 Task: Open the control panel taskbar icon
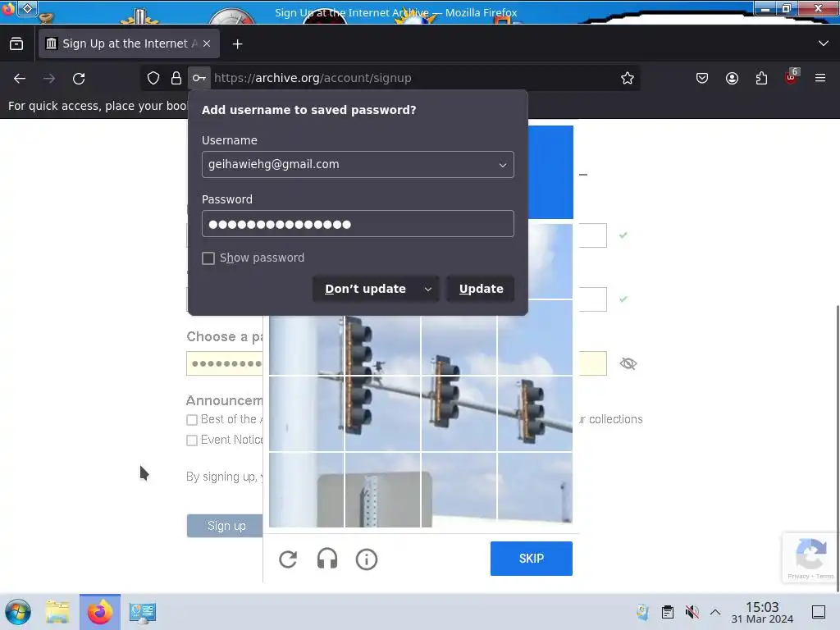click(x=143, y=612)
